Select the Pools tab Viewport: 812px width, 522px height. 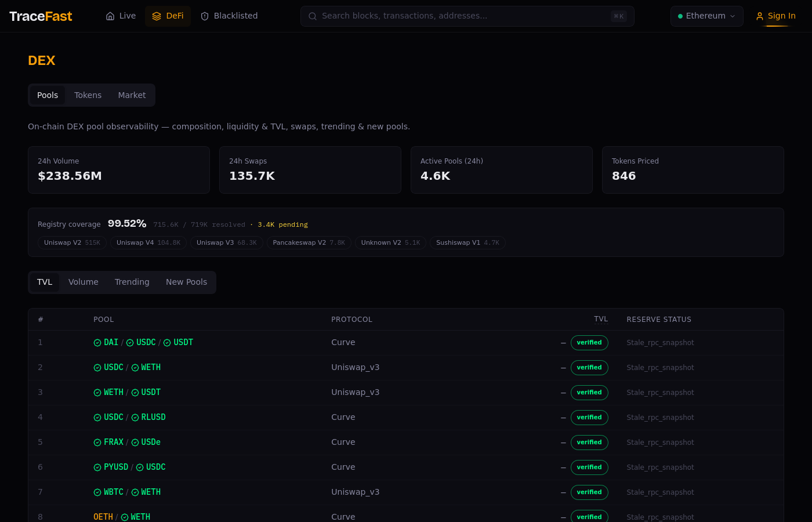tap(48, 95)
